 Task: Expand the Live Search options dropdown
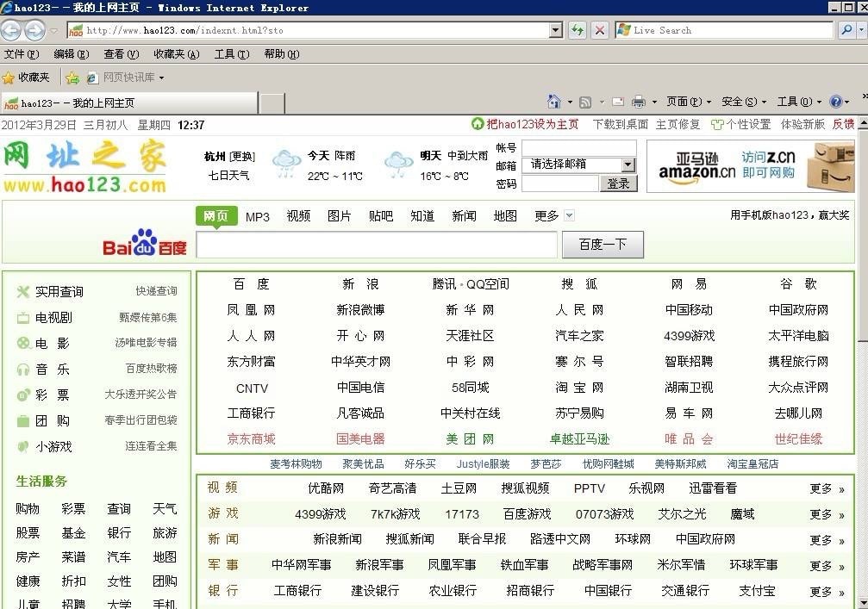(x=863, y=30)
